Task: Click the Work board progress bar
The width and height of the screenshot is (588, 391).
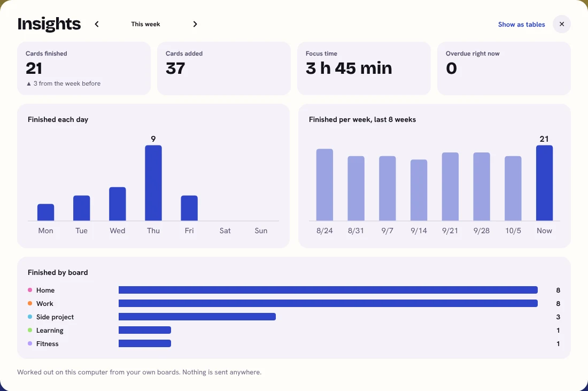Action: tap(328, 303)
